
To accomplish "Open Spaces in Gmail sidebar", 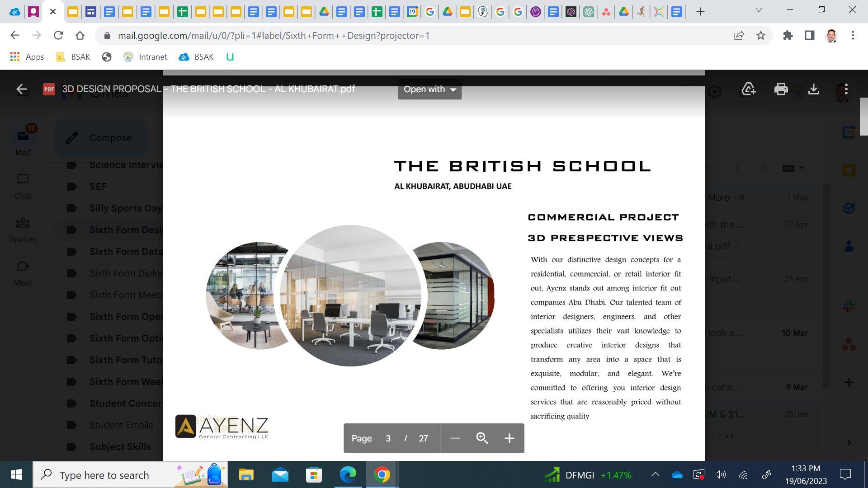I will (x=23, y=230).
